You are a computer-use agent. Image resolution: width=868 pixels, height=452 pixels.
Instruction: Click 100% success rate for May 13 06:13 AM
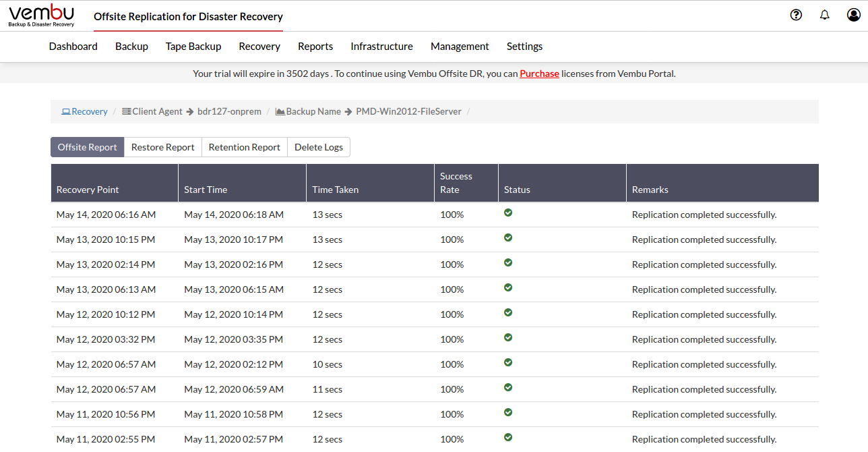coord(452,289)
